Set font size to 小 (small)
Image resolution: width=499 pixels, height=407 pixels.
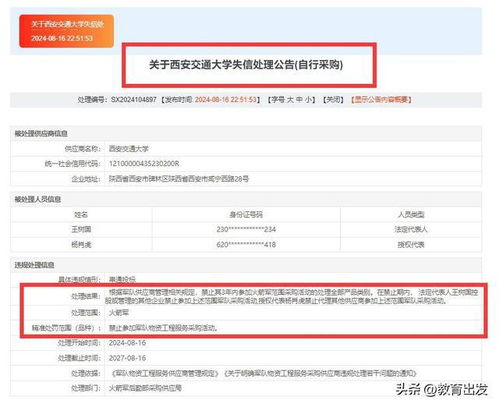(x=308, y=100)
